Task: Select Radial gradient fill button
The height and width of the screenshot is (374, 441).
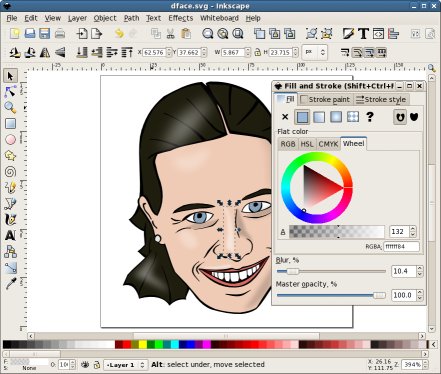Action: click(336, 117)
